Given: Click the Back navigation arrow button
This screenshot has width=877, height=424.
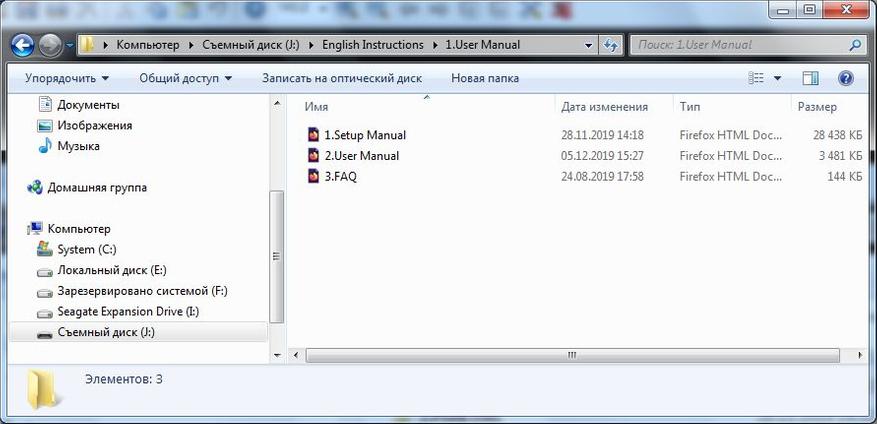Looking at the screenshot, I should tap(23, 45).
